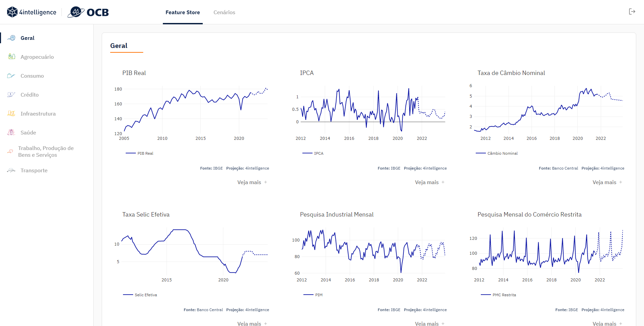Toggle the PIB Real legend series
The image size is (644, 326).
tap(140, 153)
